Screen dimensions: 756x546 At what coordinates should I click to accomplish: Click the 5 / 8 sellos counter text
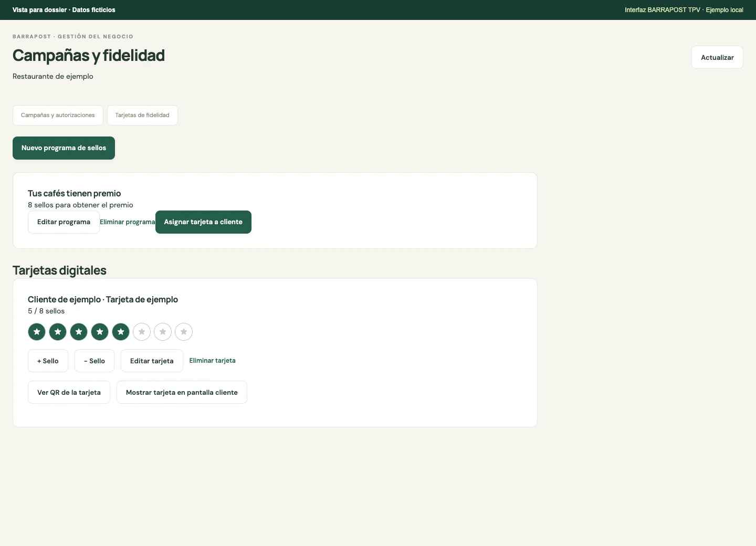pos(46,311)
